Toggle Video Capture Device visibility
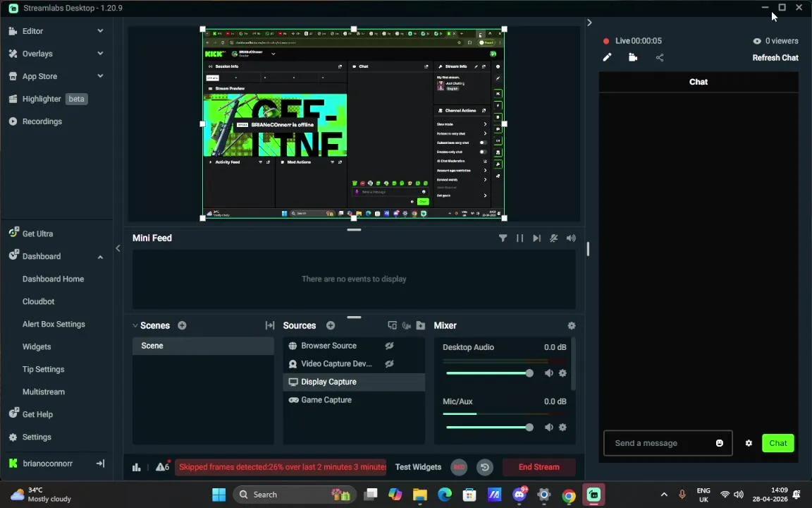 389,364
